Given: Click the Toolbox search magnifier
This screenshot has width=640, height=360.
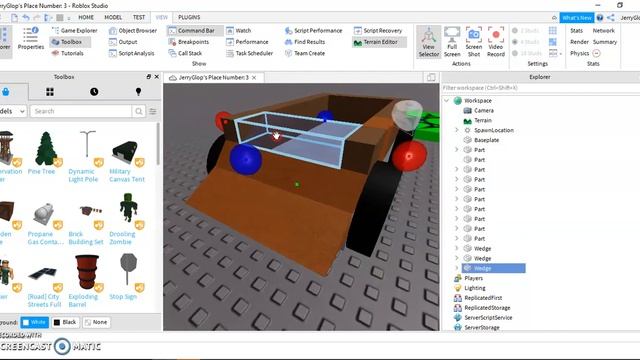Looking at the screenshot, I should pyautogui.click(x=139, y=111).
